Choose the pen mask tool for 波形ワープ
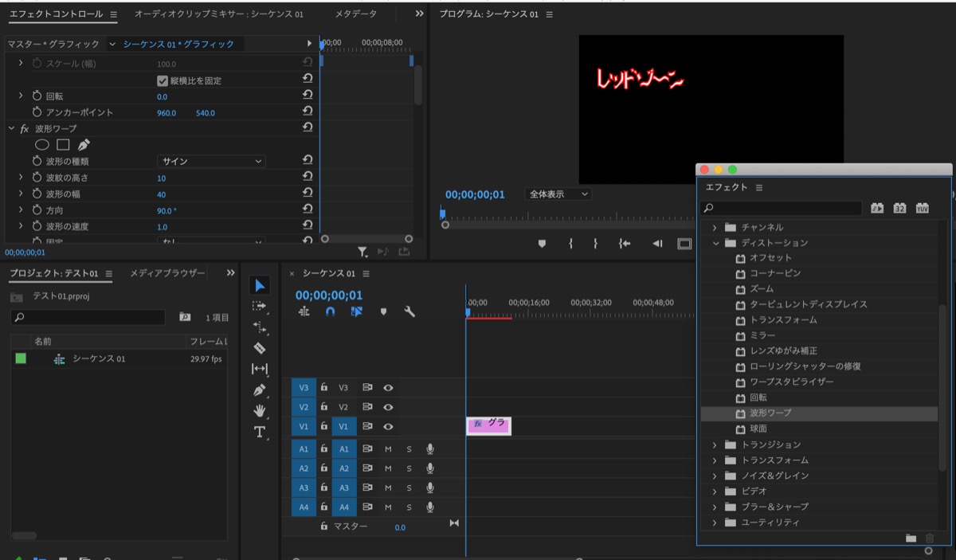Screen dimensions: 956x560 click(84, 145)
